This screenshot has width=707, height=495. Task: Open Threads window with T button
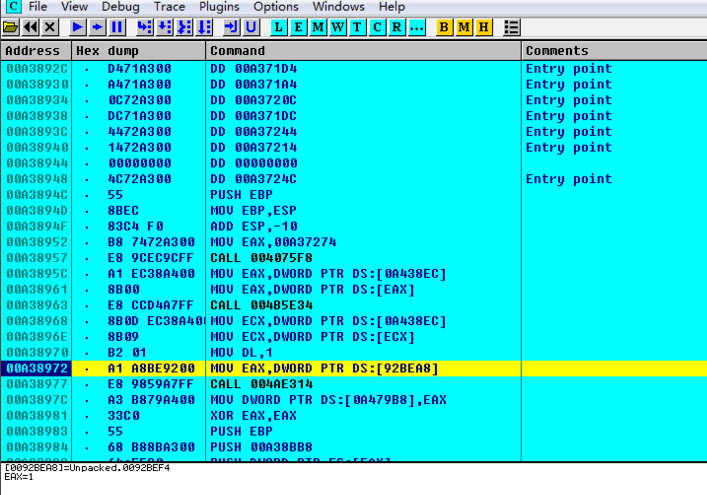click(357, 28)
